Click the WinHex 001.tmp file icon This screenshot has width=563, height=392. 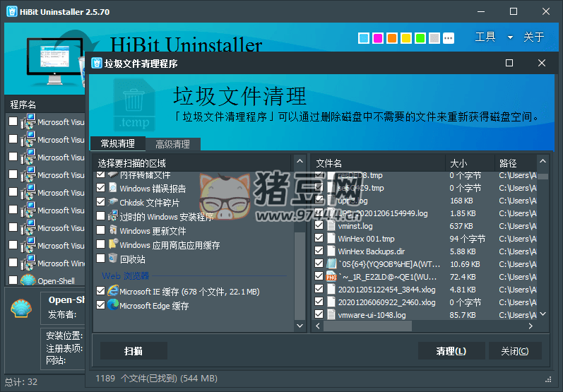(x=331, y=239)
